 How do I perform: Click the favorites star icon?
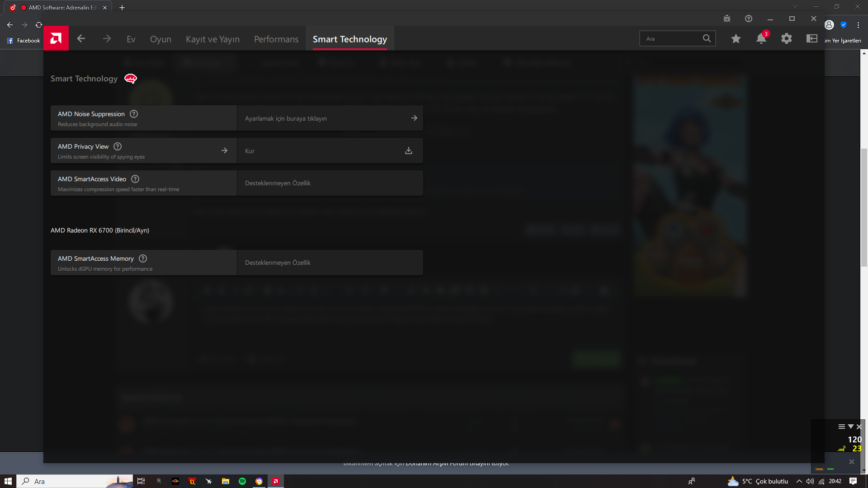736,39
